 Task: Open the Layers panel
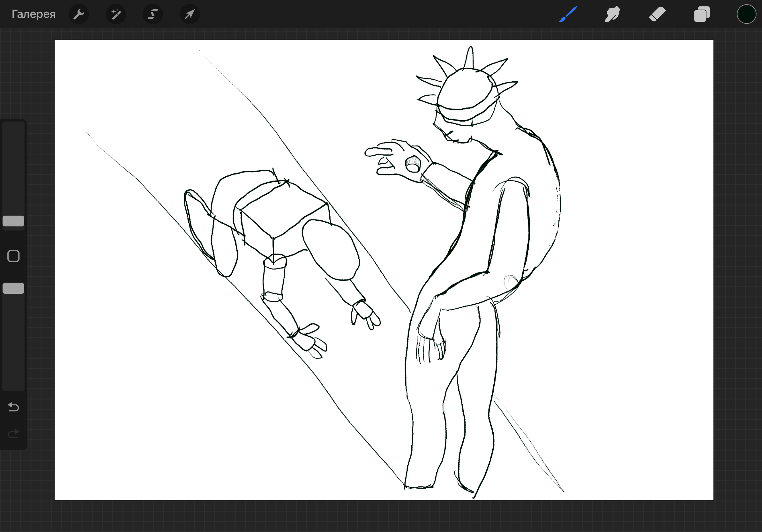click(702, 14)
